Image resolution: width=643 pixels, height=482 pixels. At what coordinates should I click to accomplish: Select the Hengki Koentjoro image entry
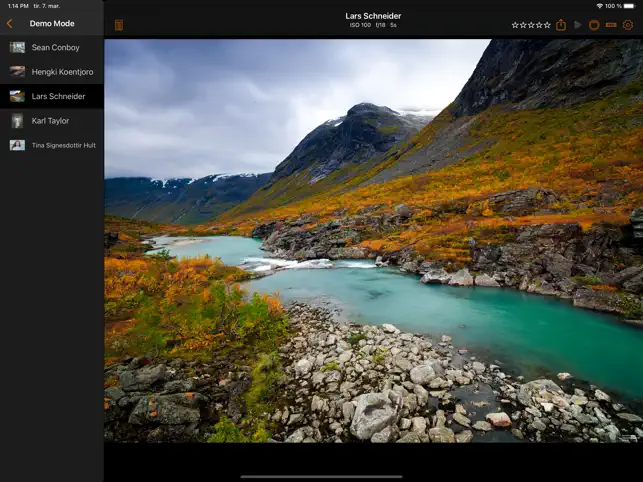(52, 72)
